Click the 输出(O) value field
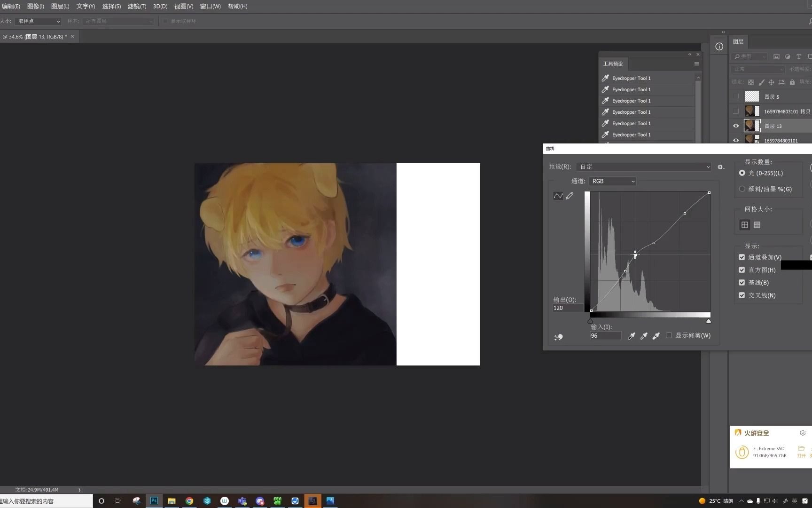Screen dimensions: 812x508 coord(568,308)
